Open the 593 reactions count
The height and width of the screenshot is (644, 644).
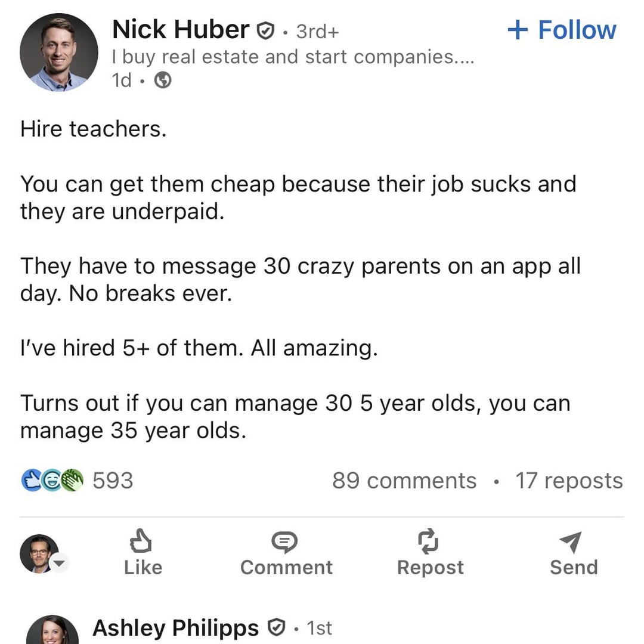tap(113, 481)
